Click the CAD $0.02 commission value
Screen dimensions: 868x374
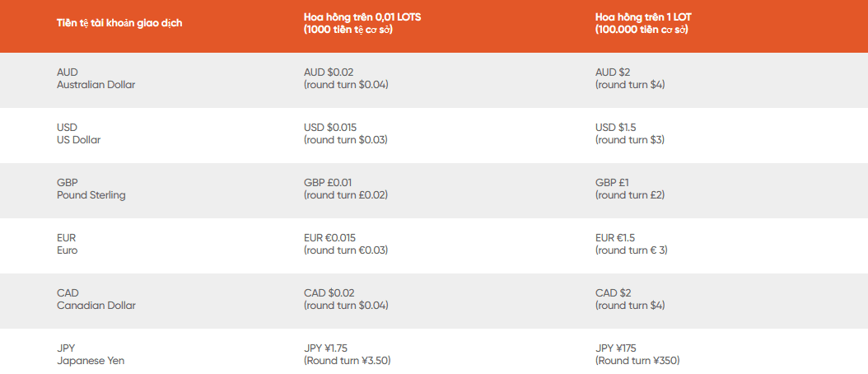click(x=329, y=292)
